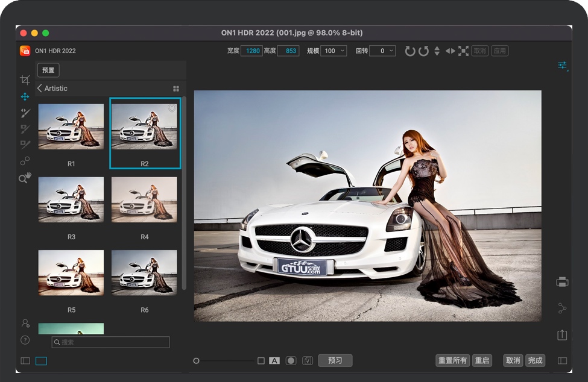Click the 完成 done button
This screenshot has height=382, width=588.
pos(535,360)
